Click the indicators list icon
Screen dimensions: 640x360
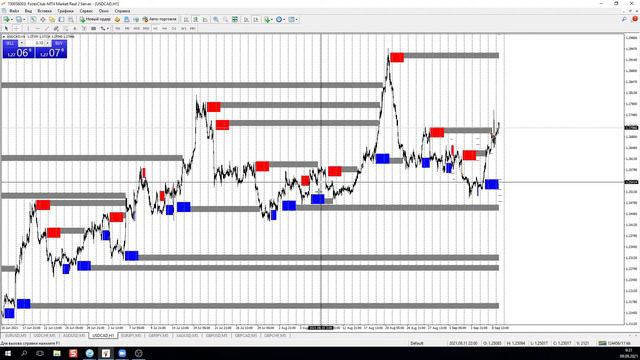pos(267,19)
